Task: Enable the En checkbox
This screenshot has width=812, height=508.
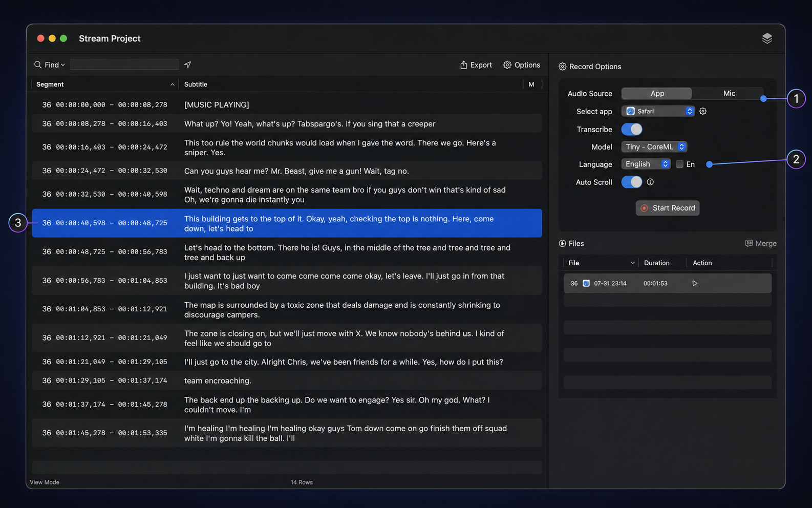Action: pos(679,164)
